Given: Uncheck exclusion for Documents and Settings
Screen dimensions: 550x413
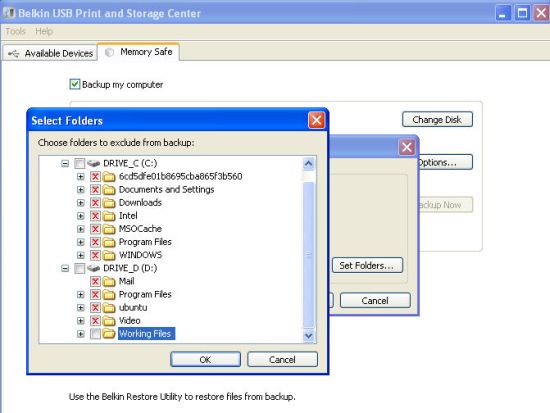Looking at the screenshot, I should pyautogui.click(x=95, y=190).
